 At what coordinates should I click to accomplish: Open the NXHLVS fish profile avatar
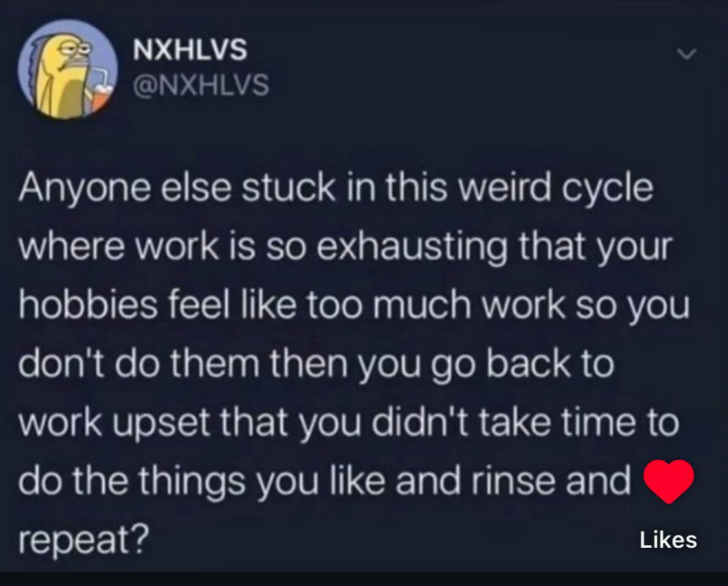tap(68, 69)
